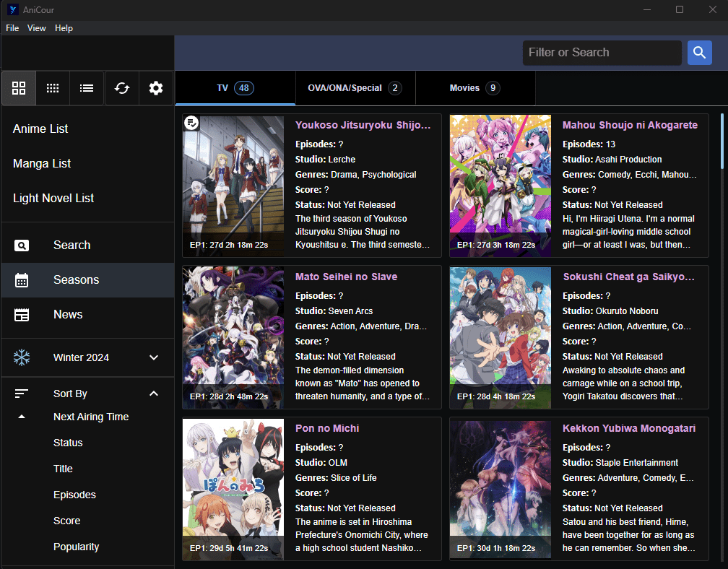
Task: Open the Seasons page label
Action: coord(76,280)
